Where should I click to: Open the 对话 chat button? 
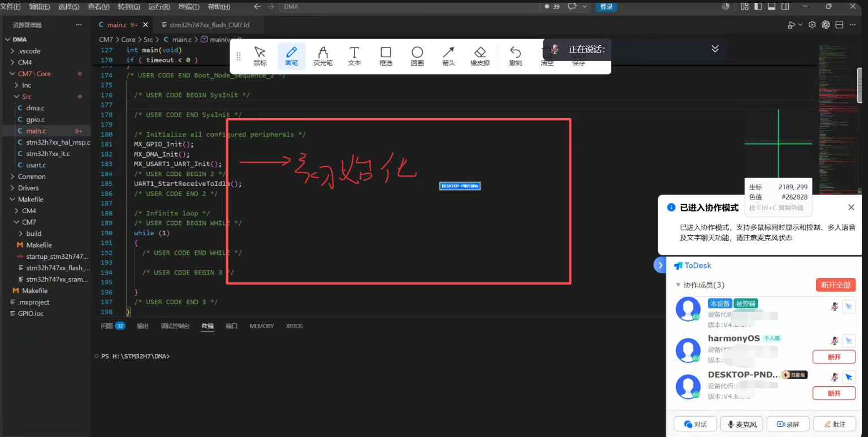click(x=696, y=424)
